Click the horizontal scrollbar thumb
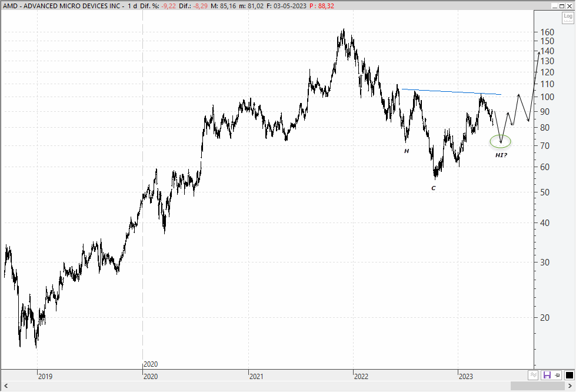Screen dimensions: 576x392 pos(537,386)
